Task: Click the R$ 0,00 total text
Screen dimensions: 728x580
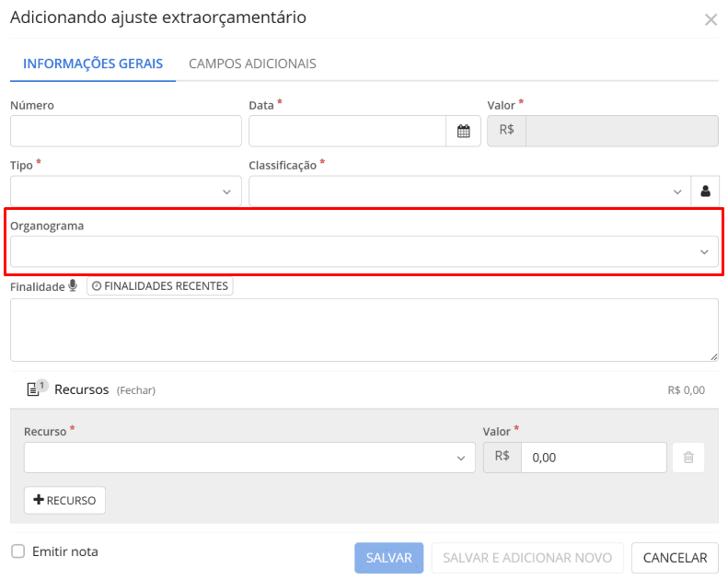Action: [x=686, y=390]
